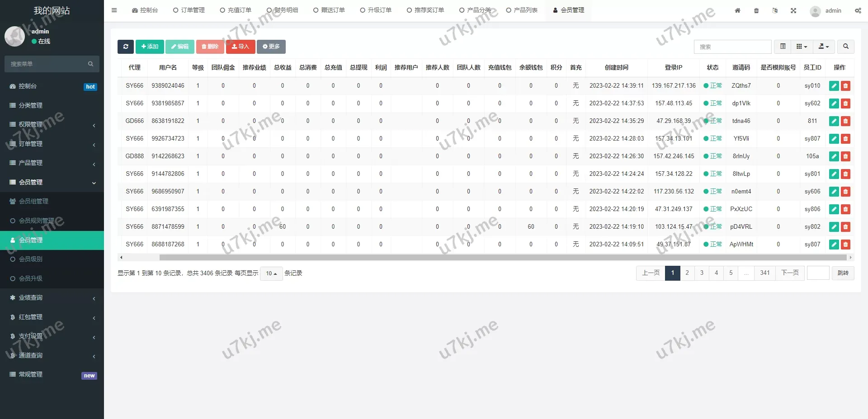Open the home icon in top bar
Viewport: 868px width, 419px height.
coord(737,10)
